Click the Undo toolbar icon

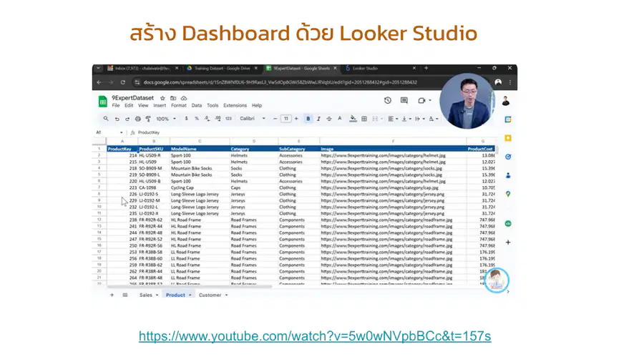coord(117,119)
